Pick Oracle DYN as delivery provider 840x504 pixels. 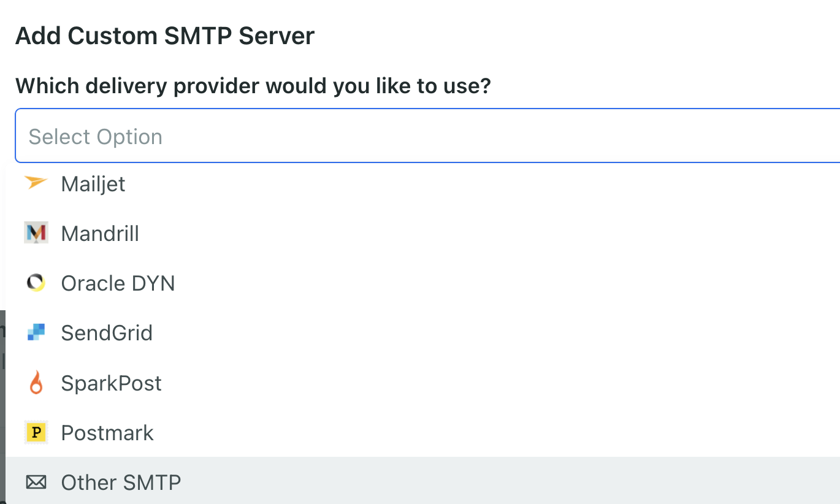pos(118,283)
